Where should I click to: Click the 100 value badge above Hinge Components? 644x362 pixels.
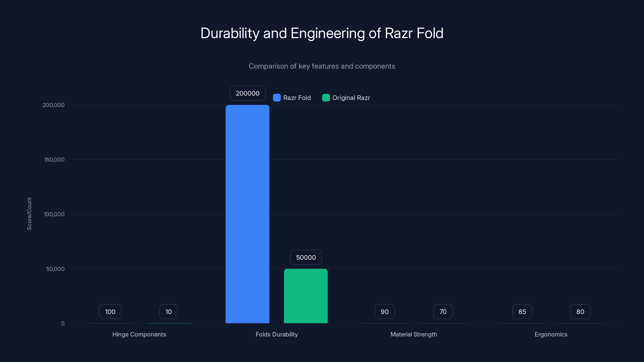coord(110,311)
